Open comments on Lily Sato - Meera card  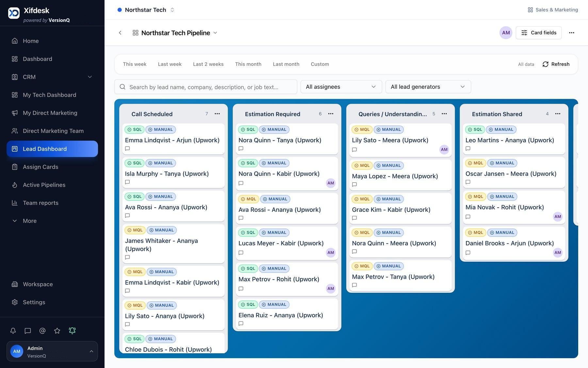[354, 150]
